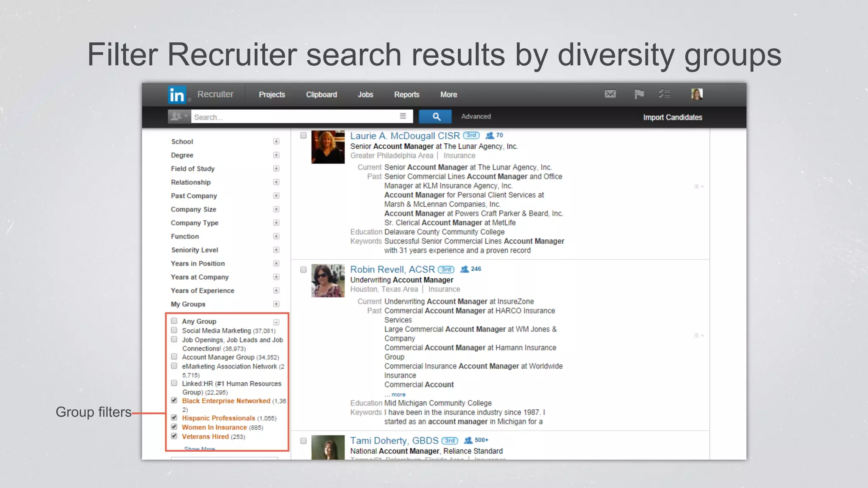Check Linked:HR group filter
This screenshot has width=868, height=488.
(x=174, y=383)
